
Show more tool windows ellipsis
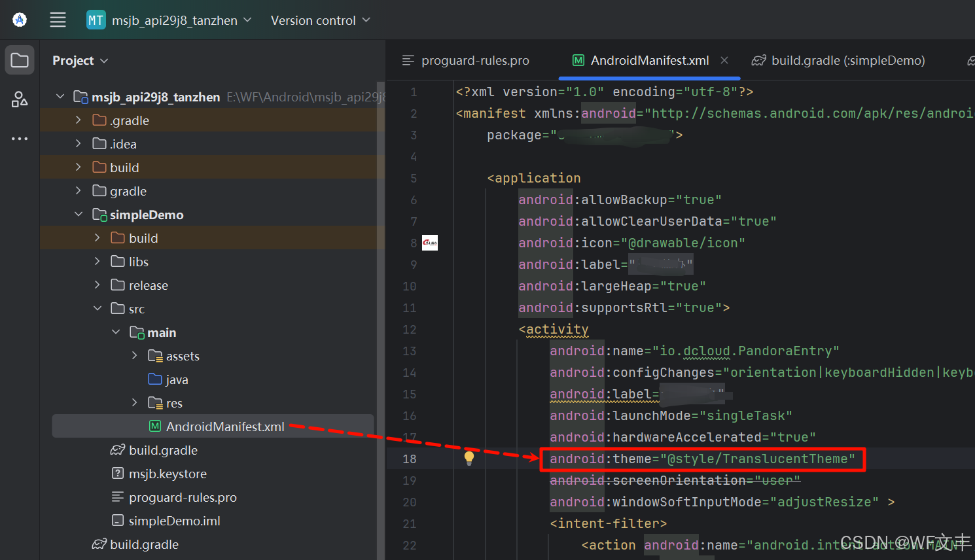pyautogui.click(x=20, y=139)
